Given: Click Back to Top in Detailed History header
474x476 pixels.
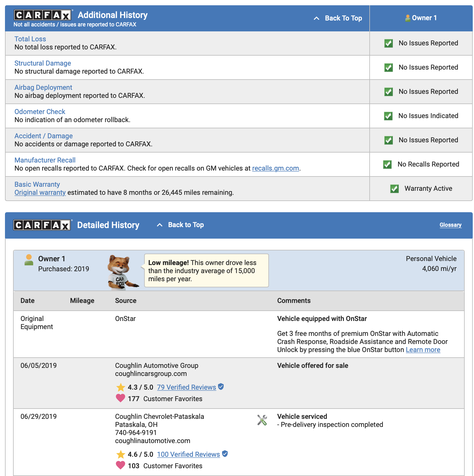Looking at the screenshot, I should tap(186, 225).
